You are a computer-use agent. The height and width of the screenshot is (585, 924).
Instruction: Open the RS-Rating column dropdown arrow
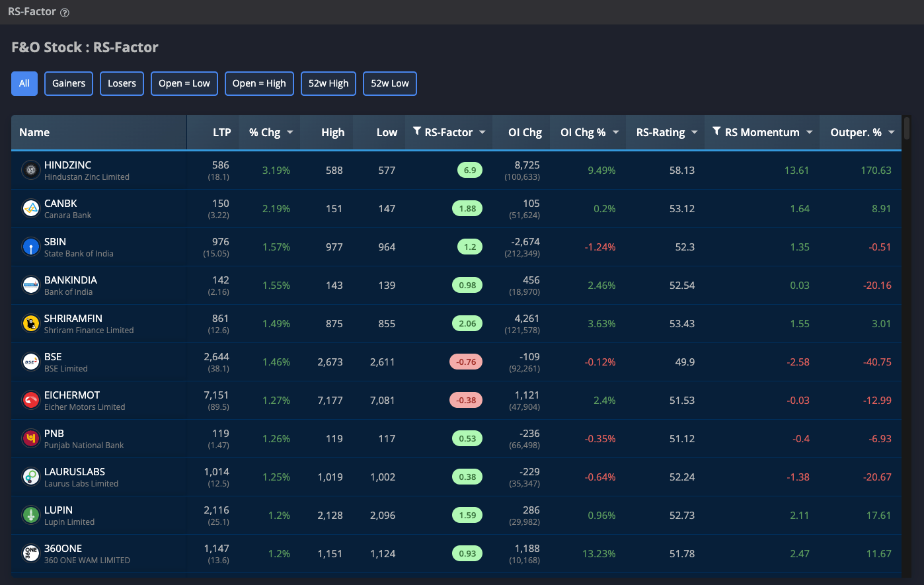pos(694,132)
